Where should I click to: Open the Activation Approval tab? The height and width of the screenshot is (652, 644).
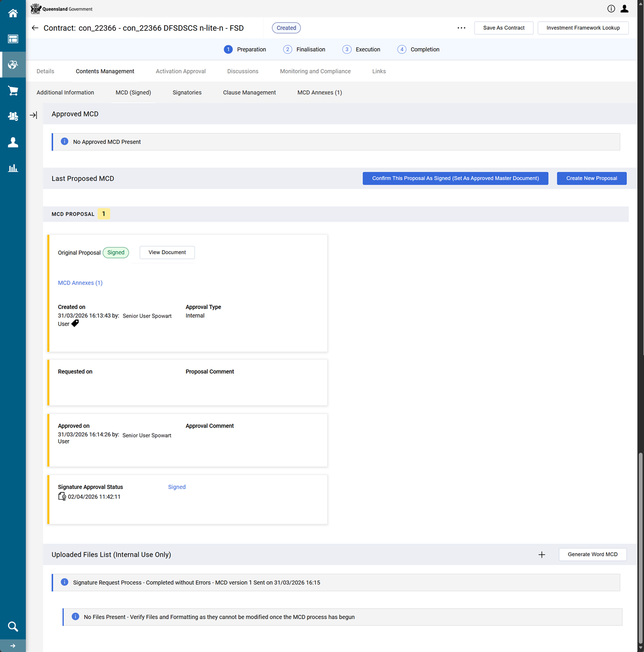[181, 71]
